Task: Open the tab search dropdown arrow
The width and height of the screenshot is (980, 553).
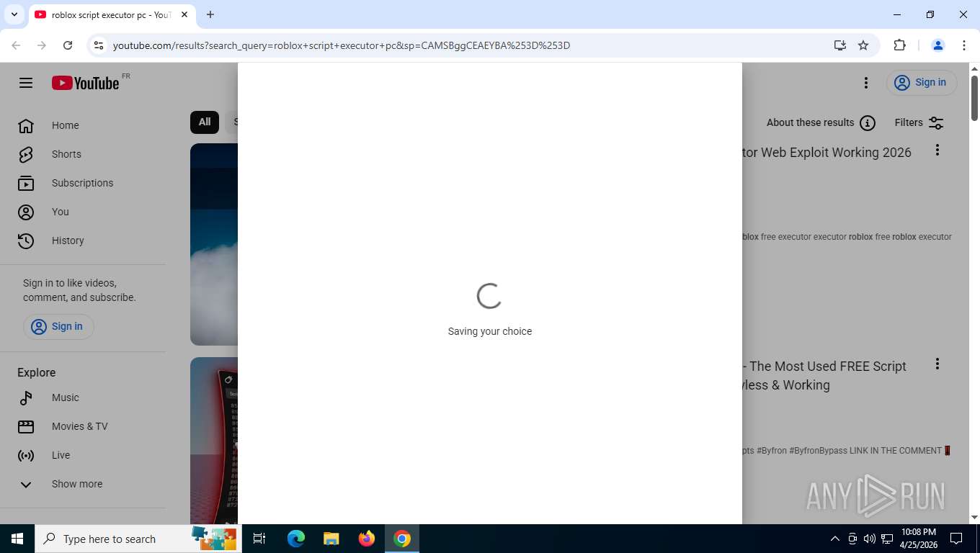Action: click(14, 14)
